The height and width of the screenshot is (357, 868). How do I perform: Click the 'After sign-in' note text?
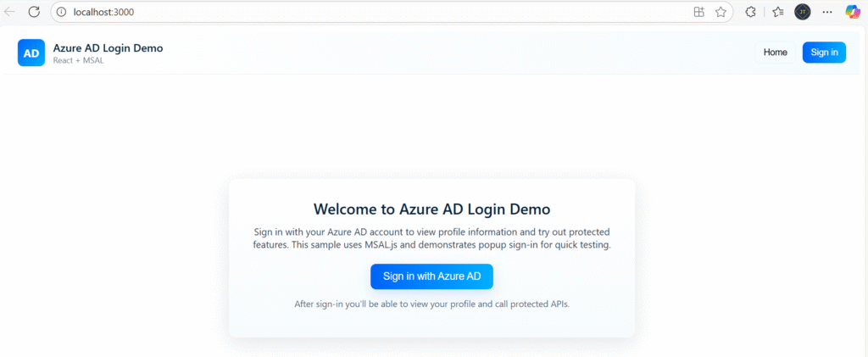431,304
